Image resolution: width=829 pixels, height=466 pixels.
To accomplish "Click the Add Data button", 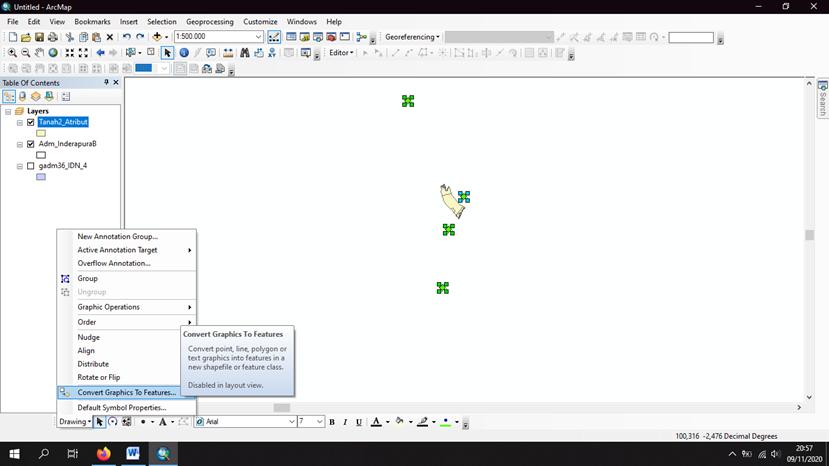I will (157, 37).
